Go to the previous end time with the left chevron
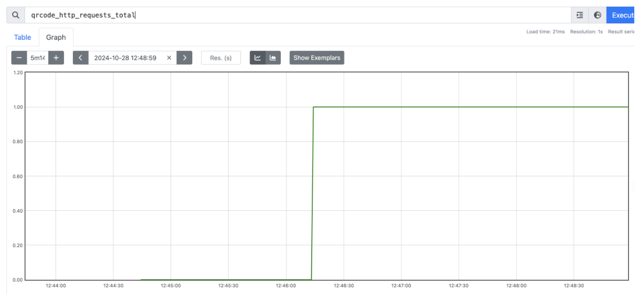This screenshot has width=644, height=306. (81, 57)
